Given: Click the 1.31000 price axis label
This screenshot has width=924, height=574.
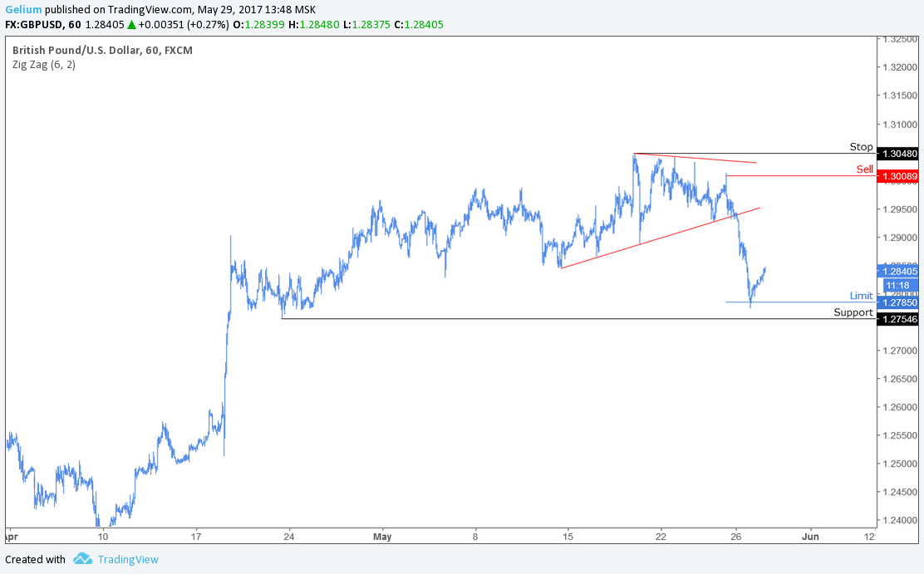Looking at the screenshot, I should click(x=900, y=125).
